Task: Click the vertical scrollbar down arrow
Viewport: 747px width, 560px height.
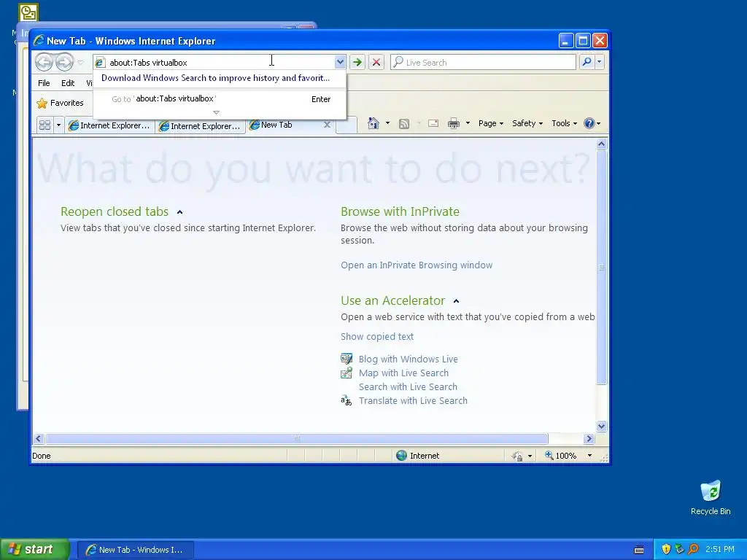Action: tap(601, 426)
